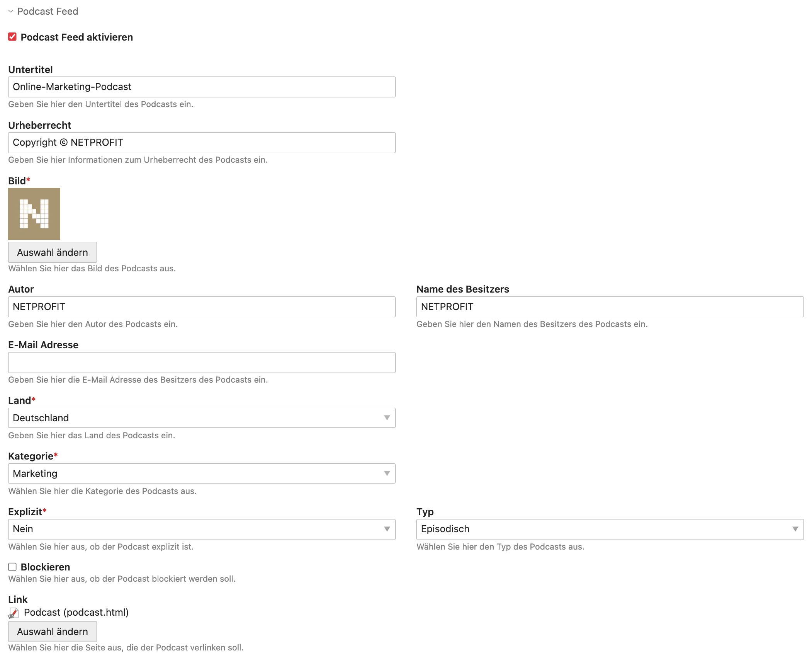
Task: Click into the Autor field
Action: (201, 307)
